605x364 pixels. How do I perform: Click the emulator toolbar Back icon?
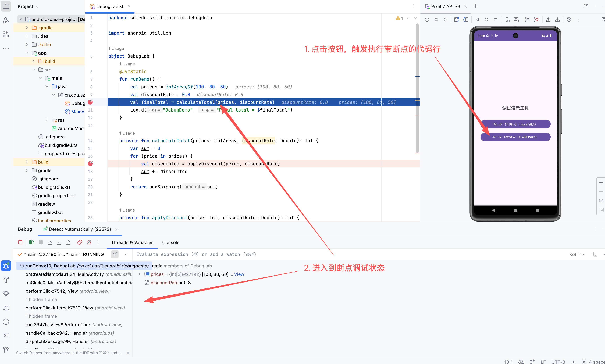477,20
